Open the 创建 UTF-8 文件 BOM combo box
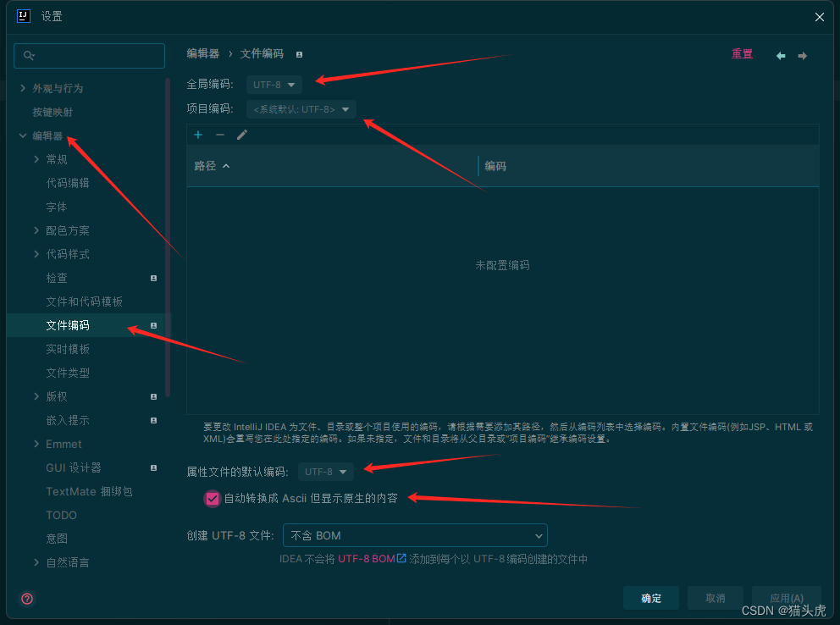Viewport: 840px width, 625px height. coord(415,535)
